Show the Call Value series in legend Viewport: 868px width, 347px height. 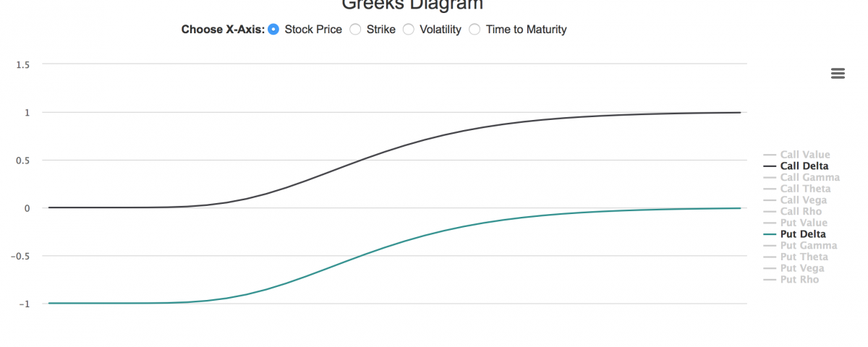(x=804, y=155)
